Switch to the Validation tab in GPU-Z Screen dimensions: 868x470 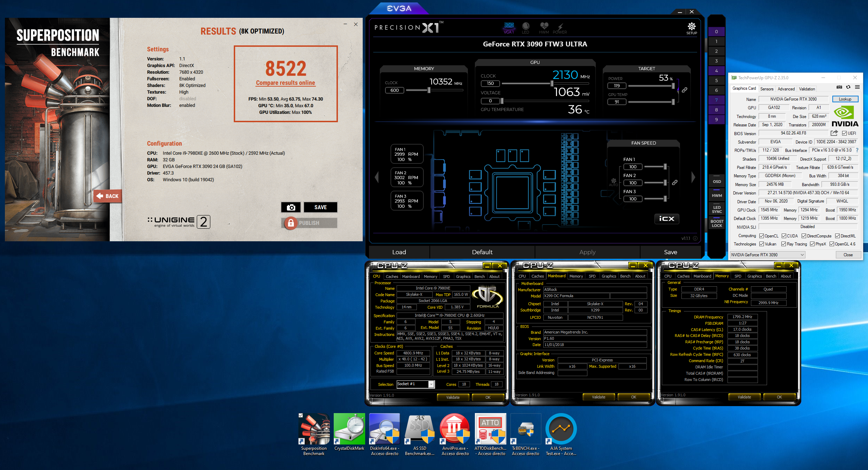pyautogui.click(x=807, y=89)
